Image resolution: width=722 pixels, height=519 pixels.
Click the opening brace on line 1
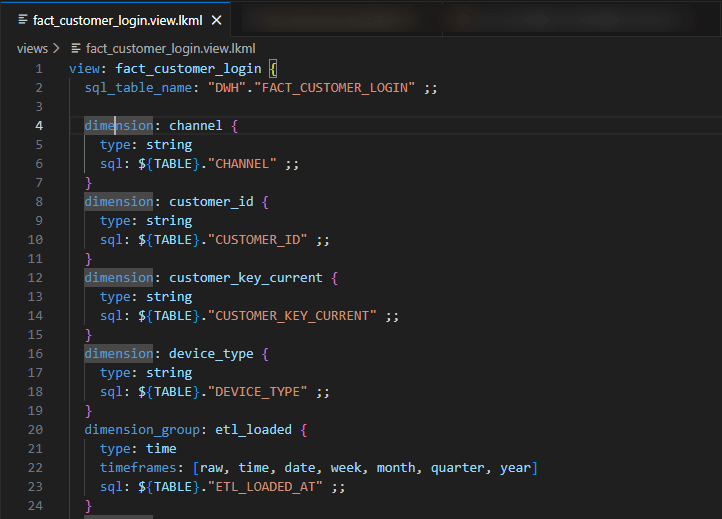click(273, 69)
